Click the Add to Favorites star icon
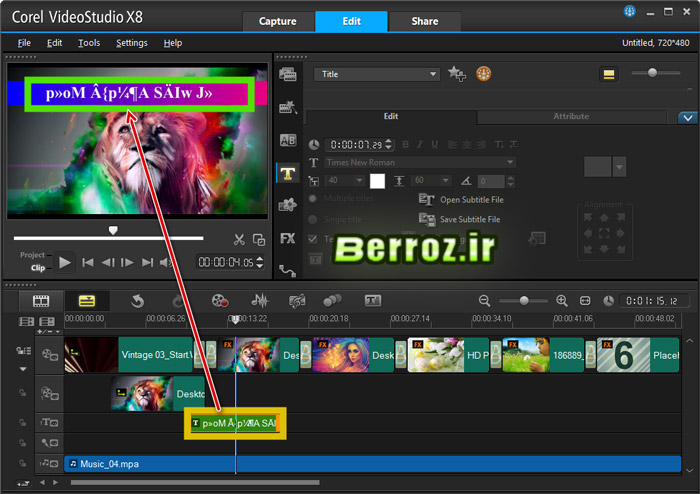700x494 pixels. coord(456,74)
